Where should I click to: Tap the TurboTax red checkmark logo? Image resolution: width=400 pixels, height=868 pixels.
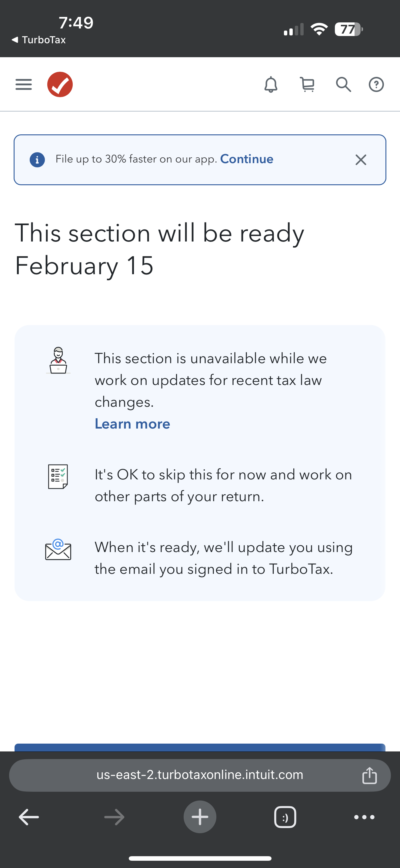60,84
